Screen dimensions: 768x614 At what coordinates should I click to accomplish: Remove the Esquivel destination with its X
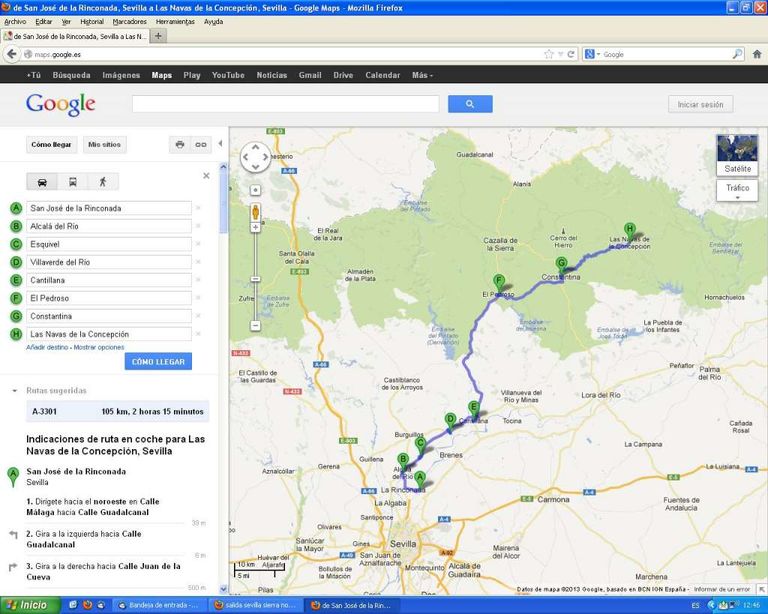(198, 244)
